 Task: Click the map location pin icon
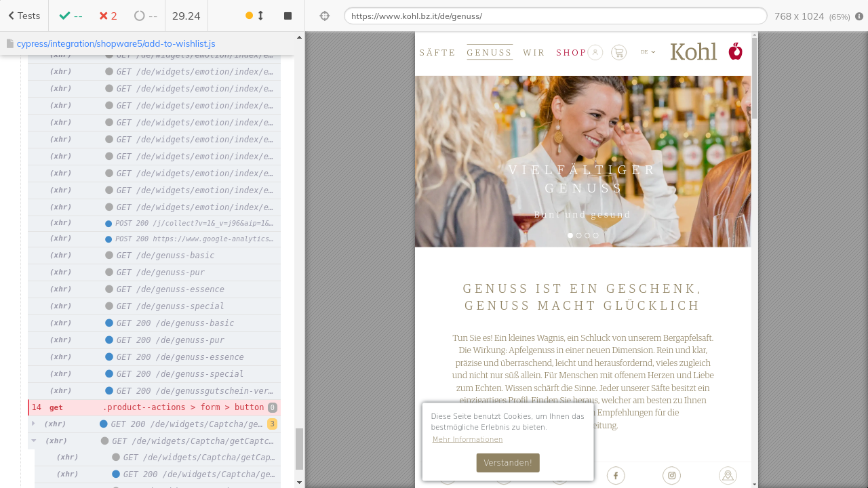point(728,476)
